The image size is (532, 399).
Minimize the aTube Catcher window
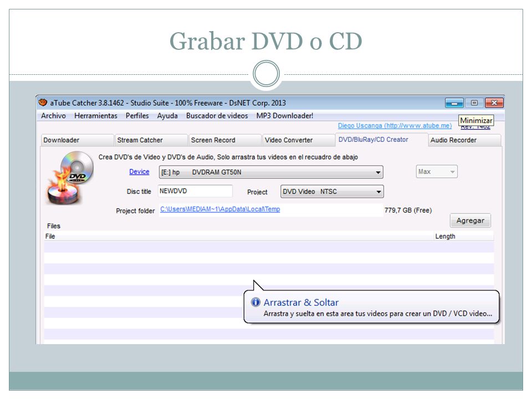click(x=454, y=103)
